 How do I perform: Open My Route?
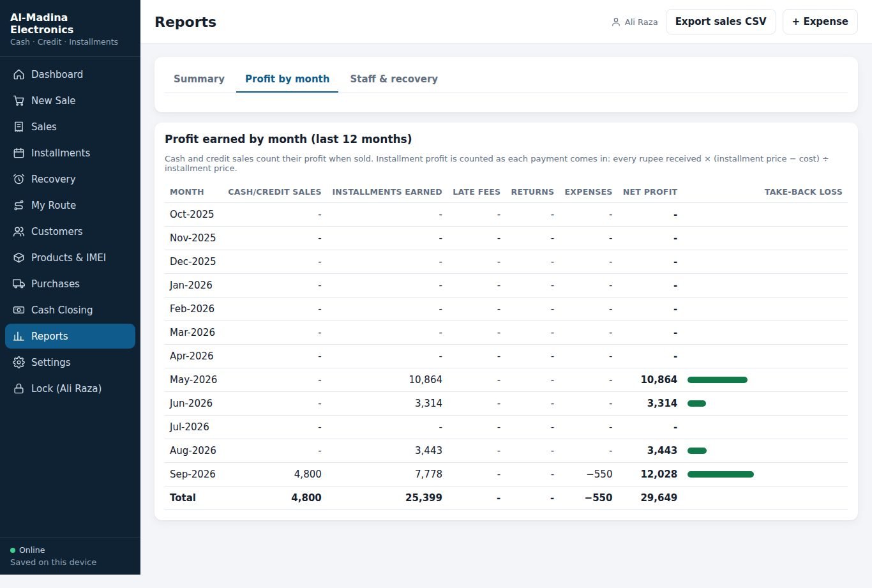[70, 205]
